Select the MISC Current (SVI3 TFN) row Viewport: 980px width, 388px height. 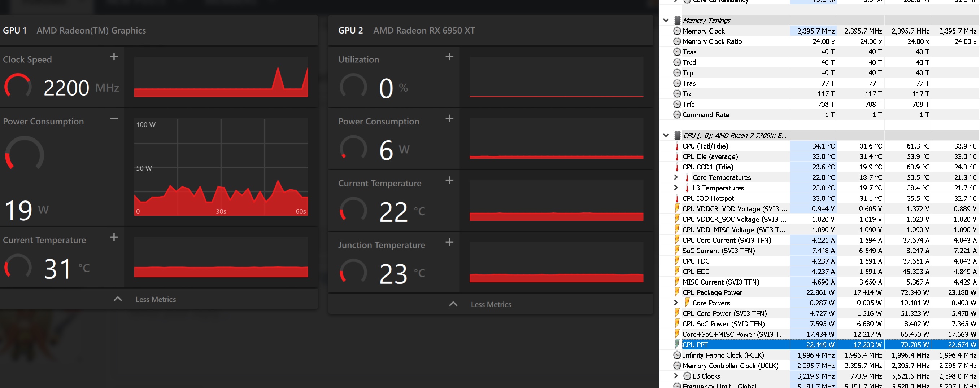point(819,282)
